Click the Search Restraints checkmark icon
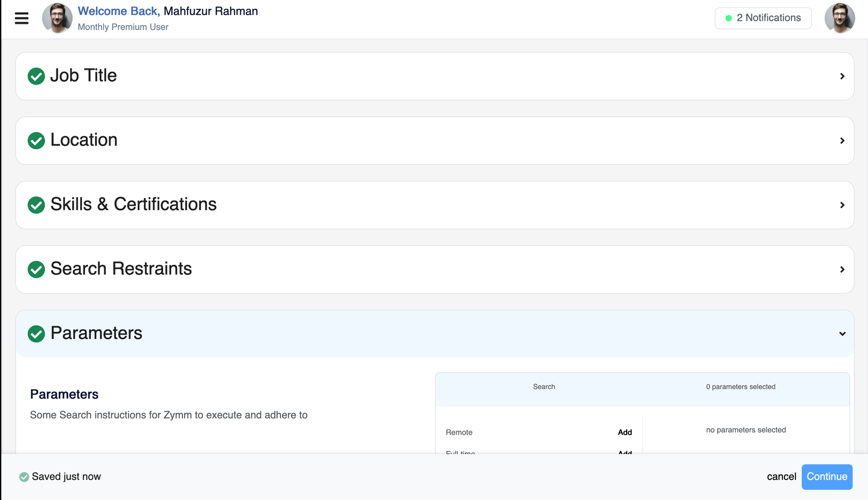Viewport: 868px width, 500px height. (x=36, y=269)
